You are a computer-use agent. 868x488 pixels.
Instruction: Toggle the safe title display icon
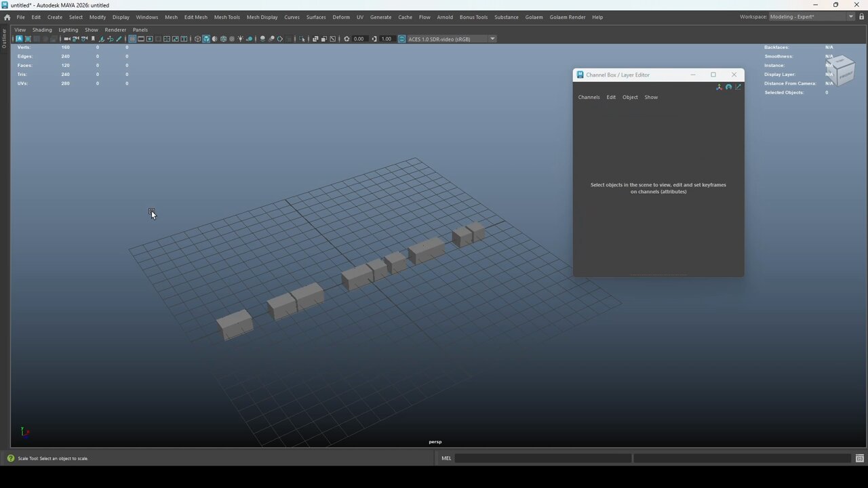(x=184, y=39)
